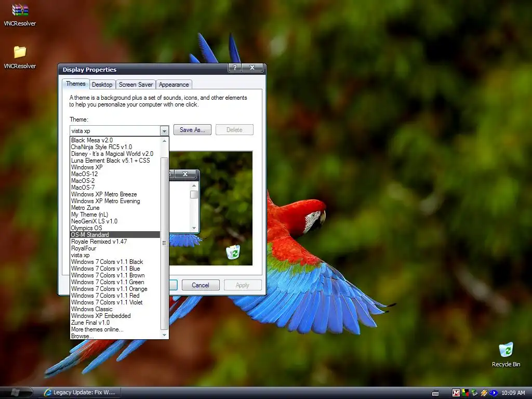
Task: Select the Themes tab
Action: [76, 84]
